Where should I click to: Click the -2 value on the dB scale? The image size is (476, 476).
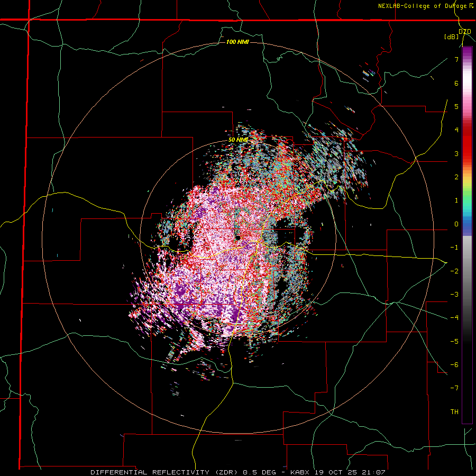(454, 271)
